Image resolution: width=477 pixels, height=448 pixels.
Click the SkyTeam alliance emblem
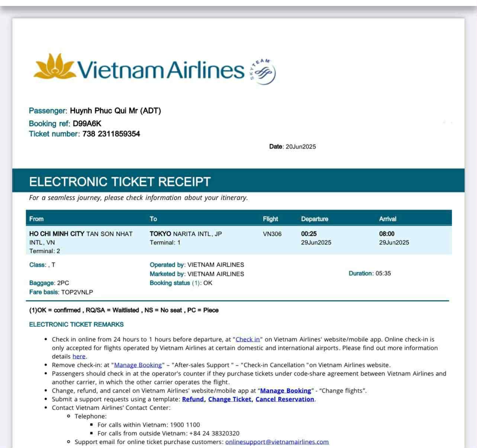click(263, 72)
